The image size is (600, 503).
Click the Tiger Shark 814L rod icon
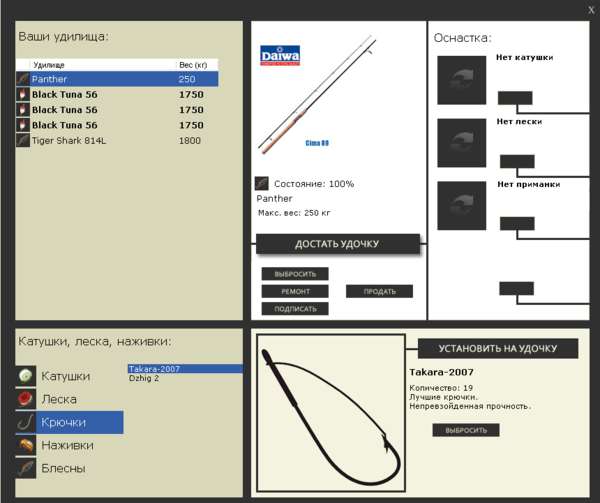pos(23,140)
